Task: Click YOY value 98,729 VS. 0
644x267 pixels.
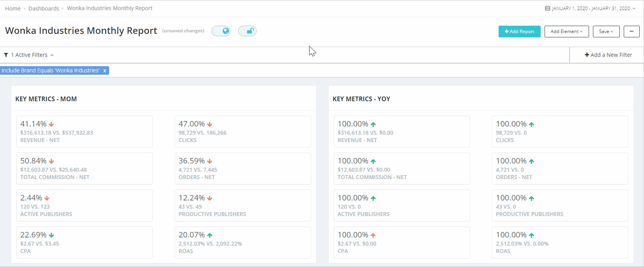Action: [x=511, y=133]
